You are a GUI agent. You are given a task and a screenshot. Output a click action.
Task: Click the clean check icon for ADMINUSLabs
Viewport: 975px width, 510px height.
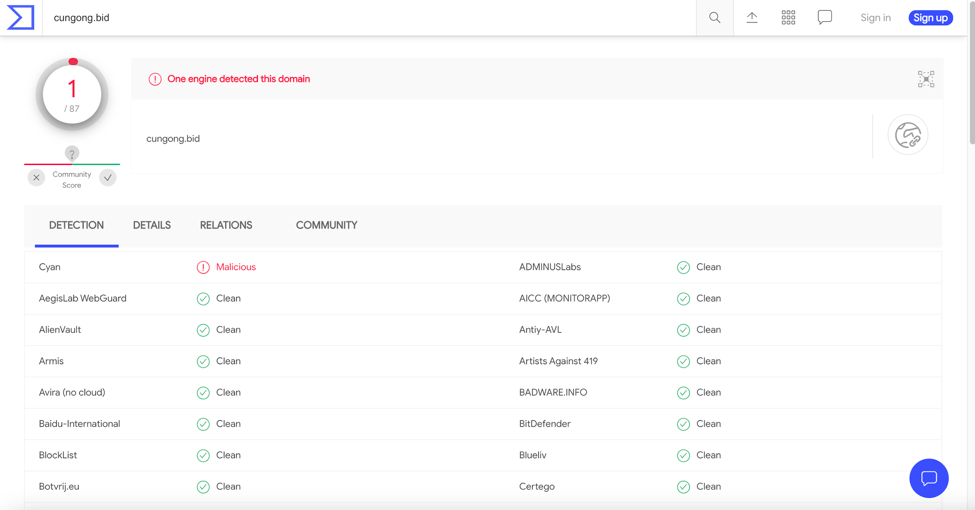click(x=683, y=267)
